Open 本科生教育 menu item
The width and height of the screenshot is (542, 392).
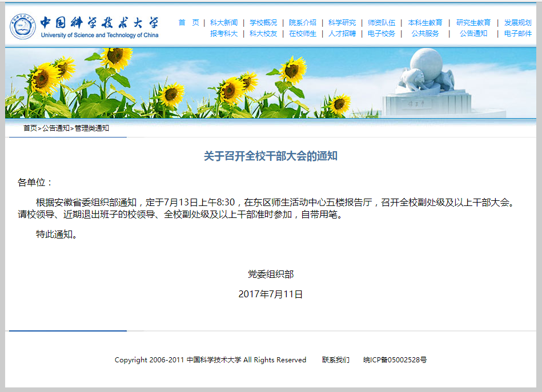pyautogui.click(x=425, y=23)
